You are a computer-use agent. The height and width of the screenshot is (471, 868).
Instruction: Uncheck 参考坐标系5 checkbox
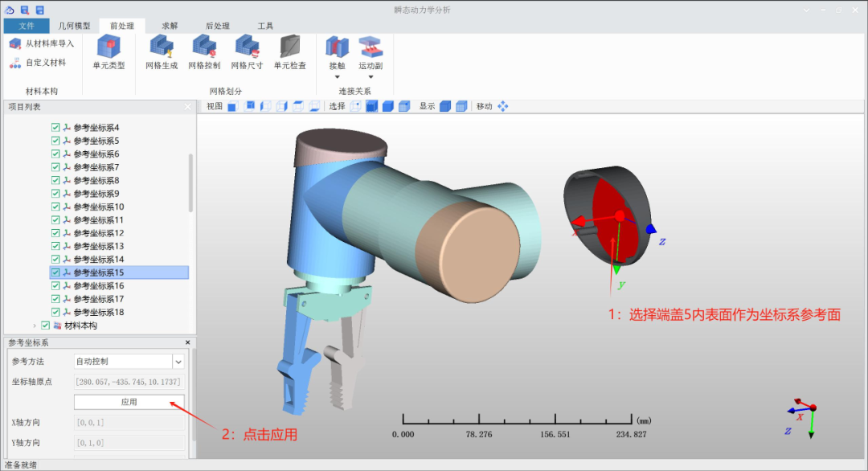55,141
